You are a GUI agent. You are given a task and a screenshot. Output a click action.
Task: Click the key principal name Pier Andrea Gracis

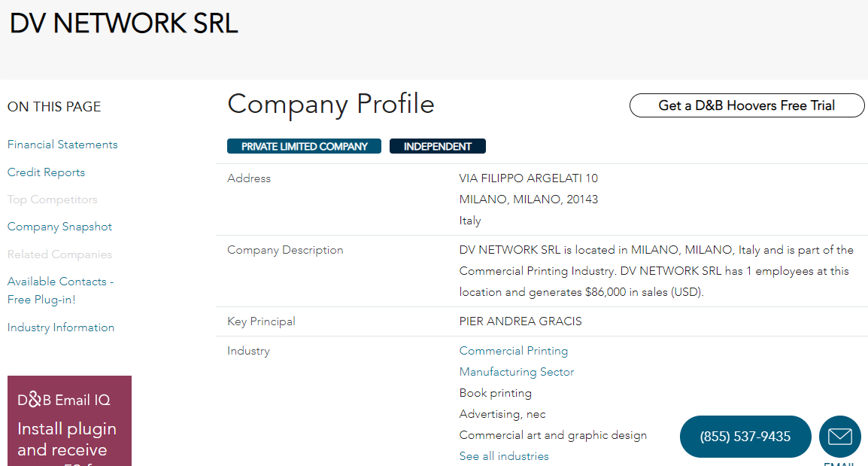[x=520, y=321]
